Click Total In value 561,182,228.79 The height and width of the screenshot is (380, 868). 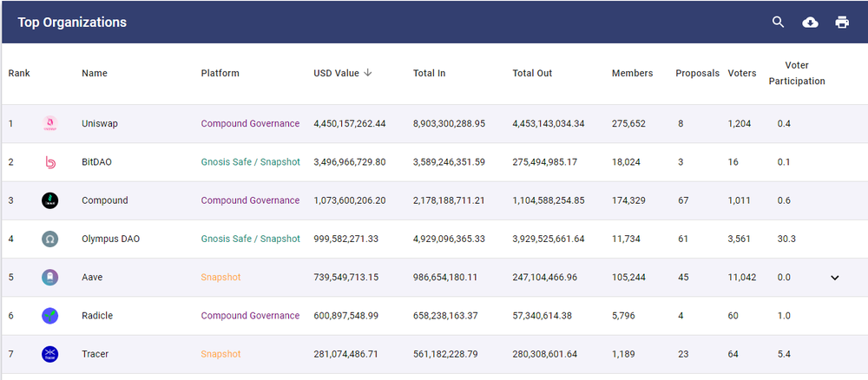pyautogui.click(x=445, y=354)
